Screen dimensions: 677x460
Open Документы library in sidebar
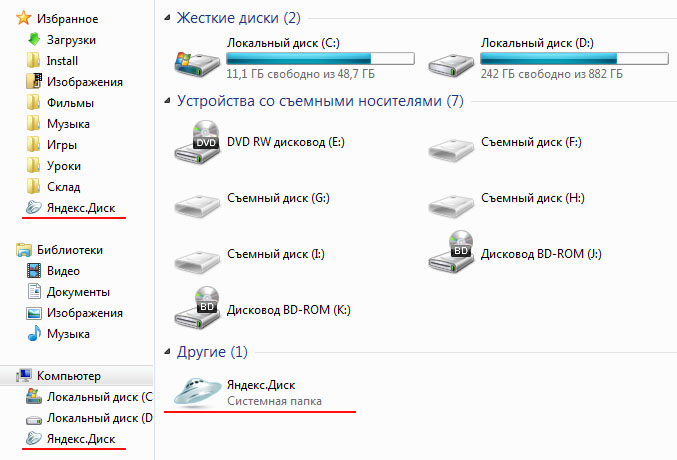77,292
